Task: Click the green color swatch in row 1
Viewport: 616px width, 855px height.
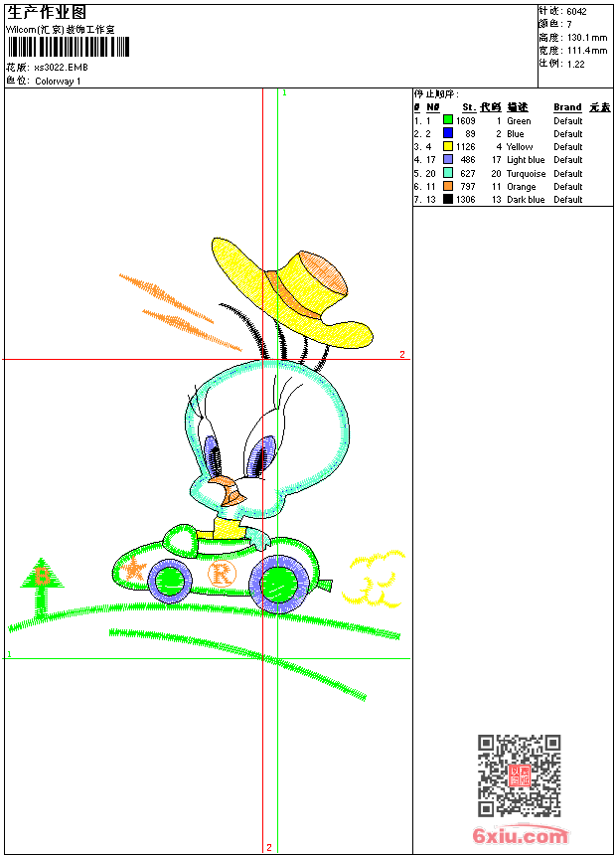Action: click(447, 119)
